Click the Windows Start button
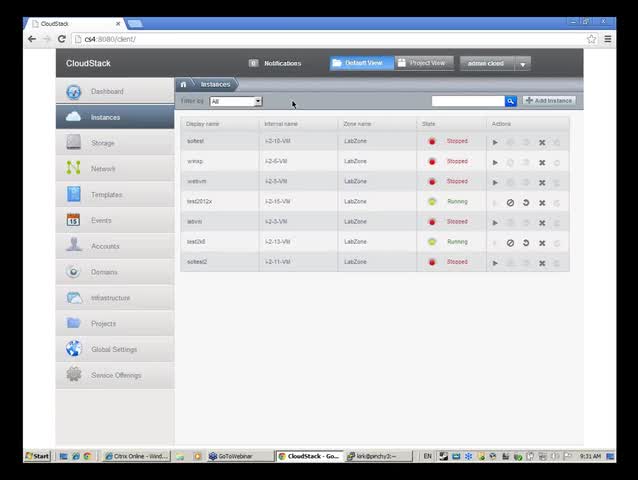Image resolution: width=638 pixels, height=480 pixels. tap(37, 456)
